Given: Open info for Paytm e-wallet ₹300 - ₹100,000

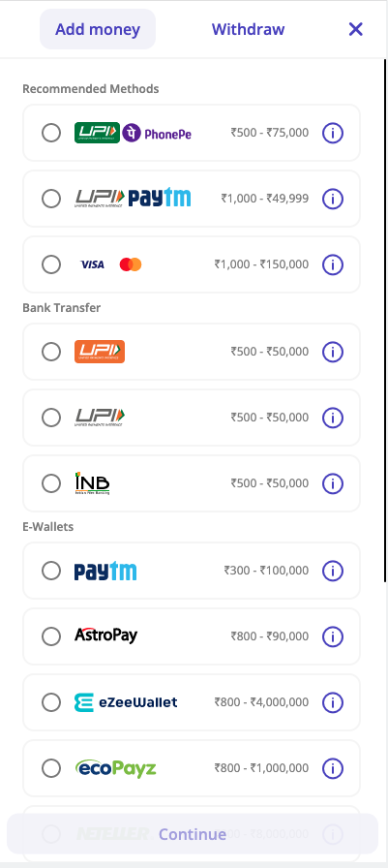Looking at the screenshot, I should point(333,571).
